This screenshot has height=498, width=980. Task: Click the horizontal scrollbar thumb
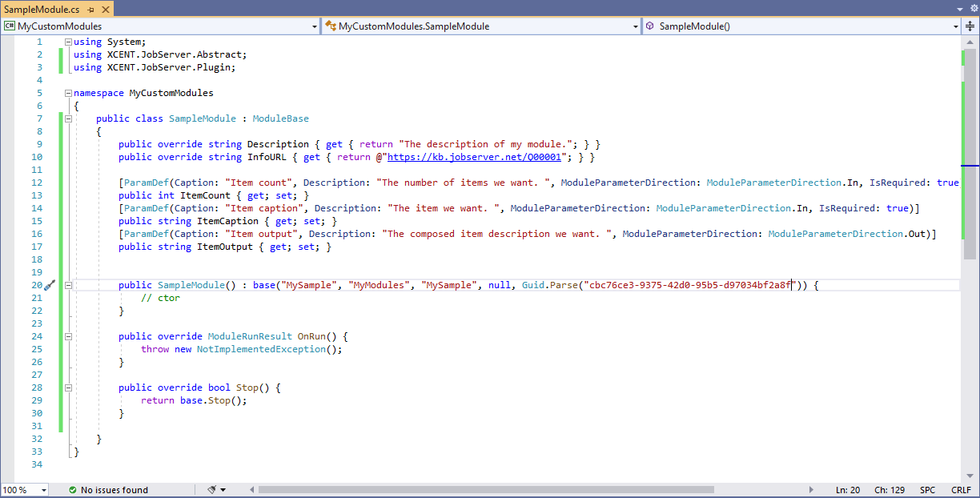click(x=486, y=490)
